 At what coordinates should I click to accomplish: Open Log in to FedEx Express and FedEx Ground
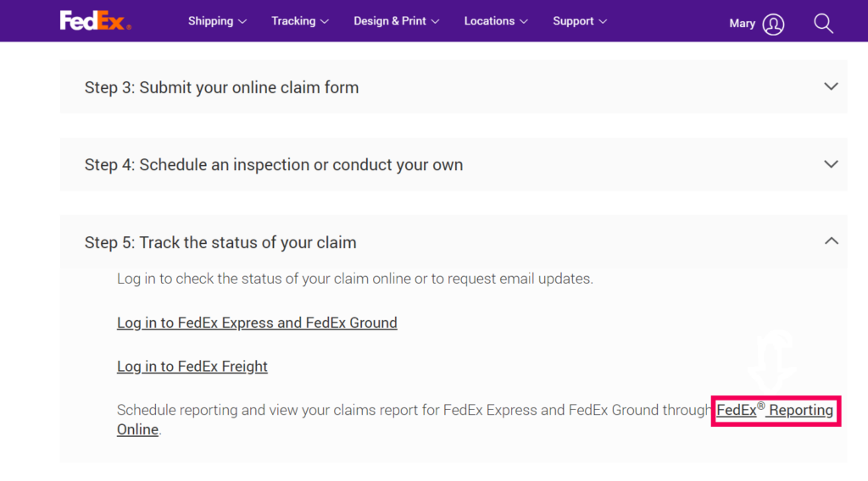tap(257, 323)
